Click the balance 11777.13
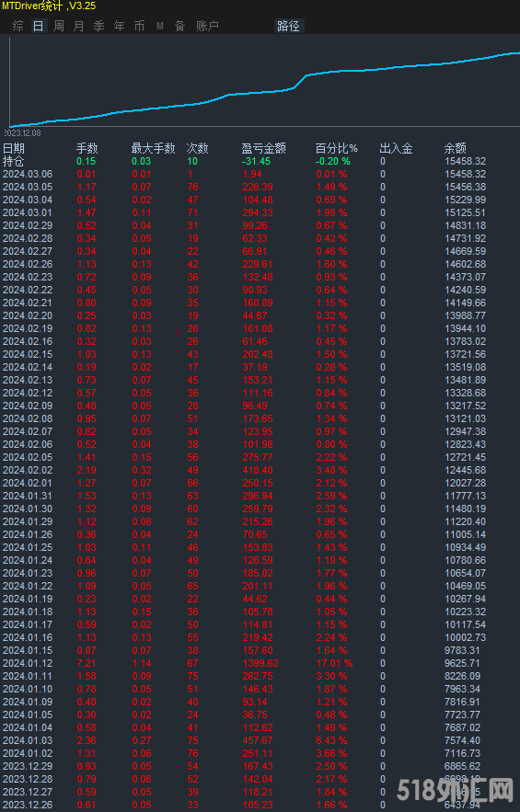 pos(465,496)
